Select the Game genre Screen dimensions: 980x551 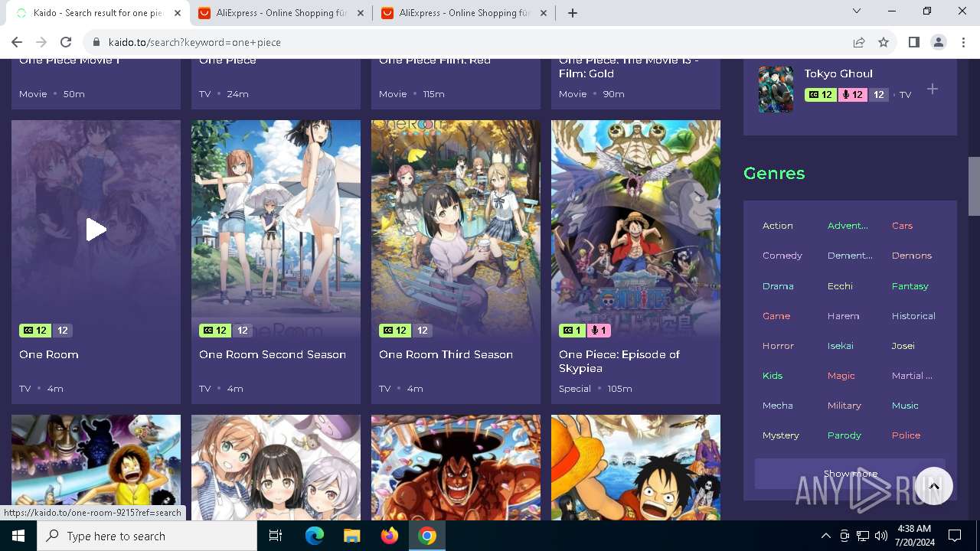click(x=776, y=316)
